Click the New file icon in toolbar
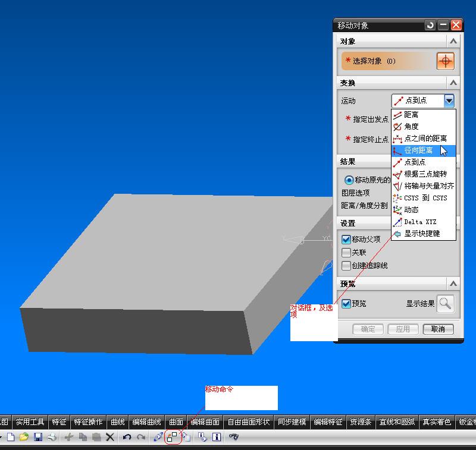The height and width of the screenshot is (450, 476). [11, 437]
